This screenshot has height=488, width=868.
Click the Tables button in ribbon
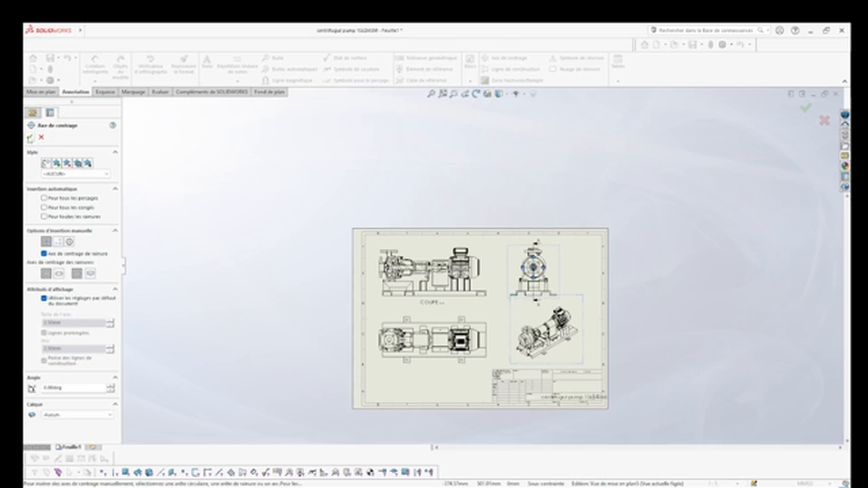point(618,62)
